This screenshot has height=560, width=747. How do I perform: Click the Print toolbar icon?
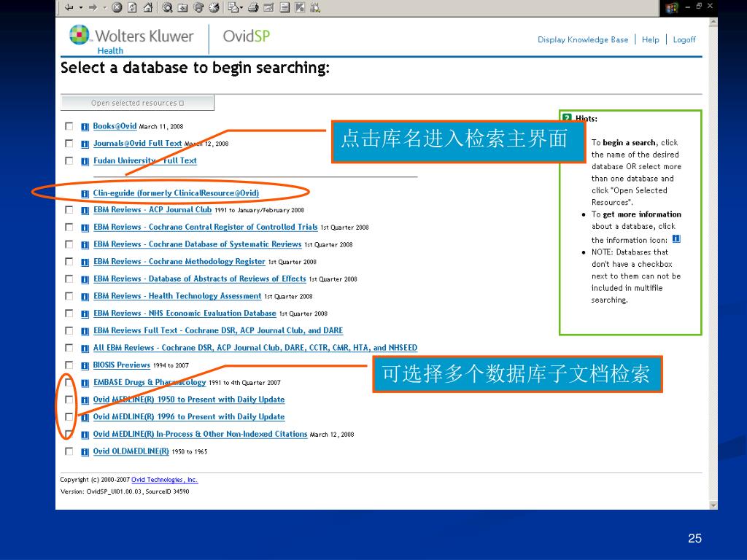(x=253, y=7)
